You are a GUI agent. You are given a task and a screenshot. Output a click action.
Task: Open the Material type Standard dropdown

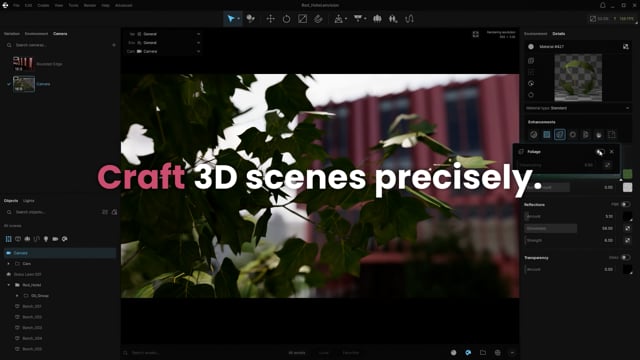[578, 108]
